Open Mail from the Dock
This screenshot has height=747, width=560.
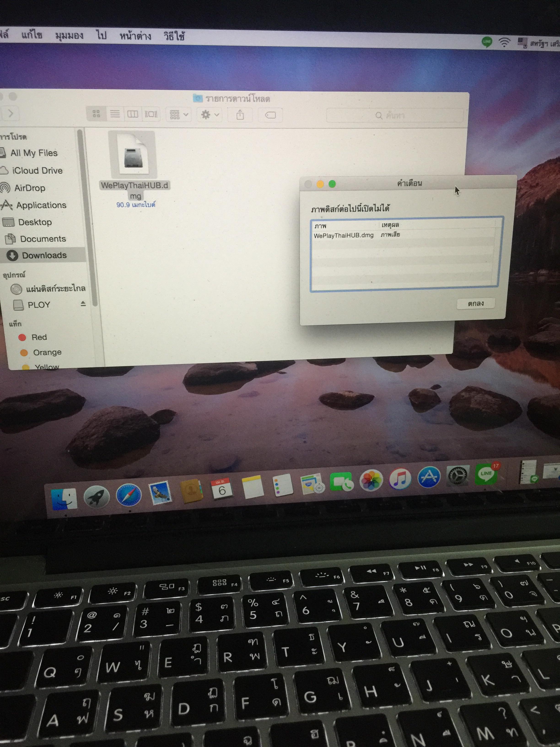tap(160, 493)
